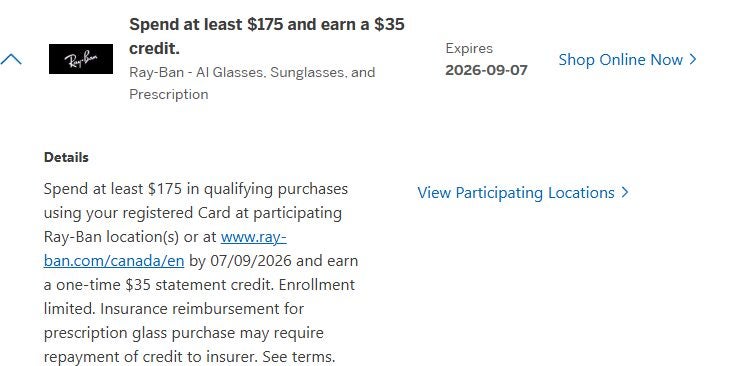Click the word Prescription under the offer title
Screen dimensions: 730x366
pyautogui.click(x=169, y=95)
